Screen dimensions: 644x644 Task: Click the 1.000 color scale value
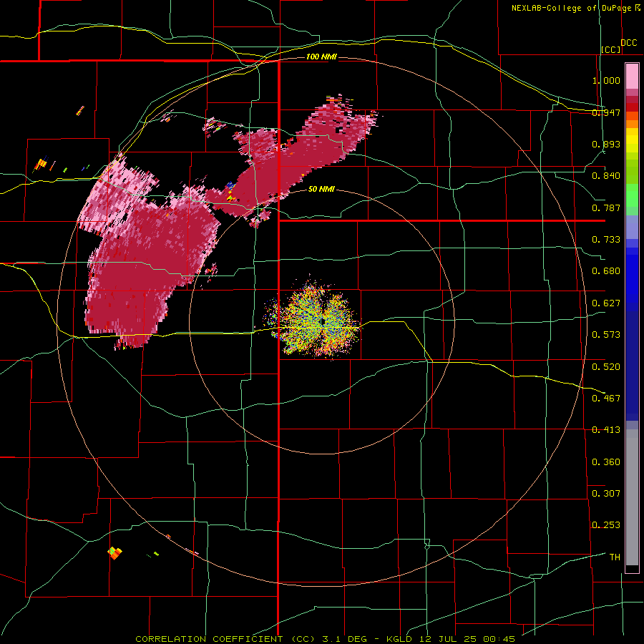click(606, 80)
